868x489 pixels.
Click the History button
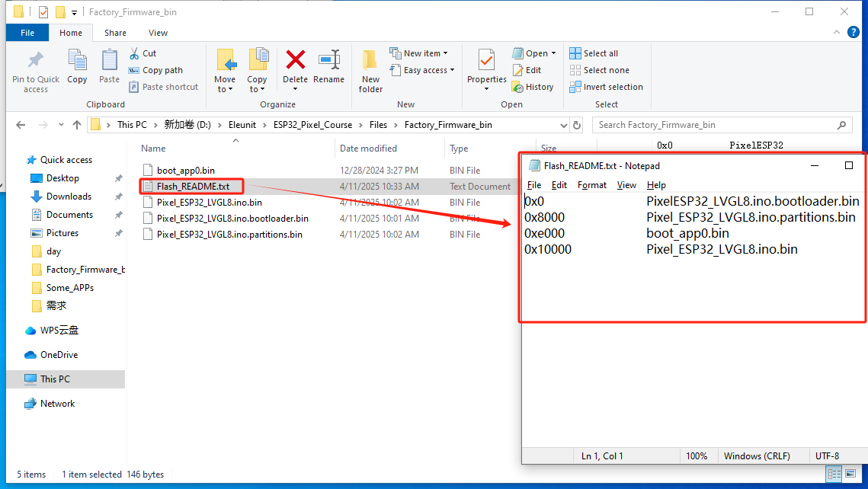coord(533,87)
